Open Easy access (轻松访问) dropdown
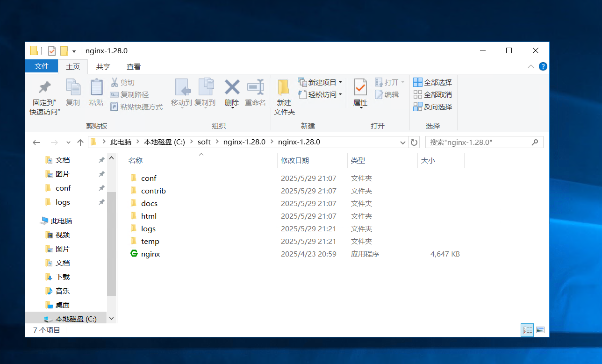Viewport: 602px width, 364px height. click(320, 94)
